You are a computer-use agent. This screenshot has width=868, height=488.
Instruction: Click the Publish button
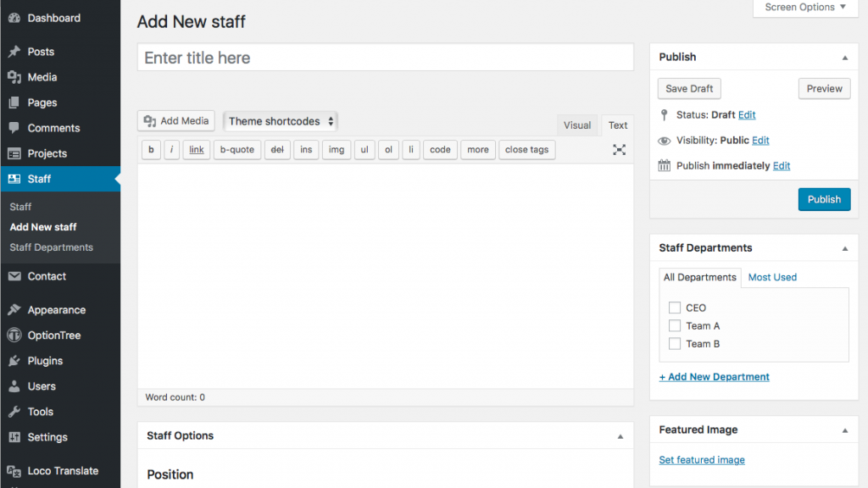824,199
